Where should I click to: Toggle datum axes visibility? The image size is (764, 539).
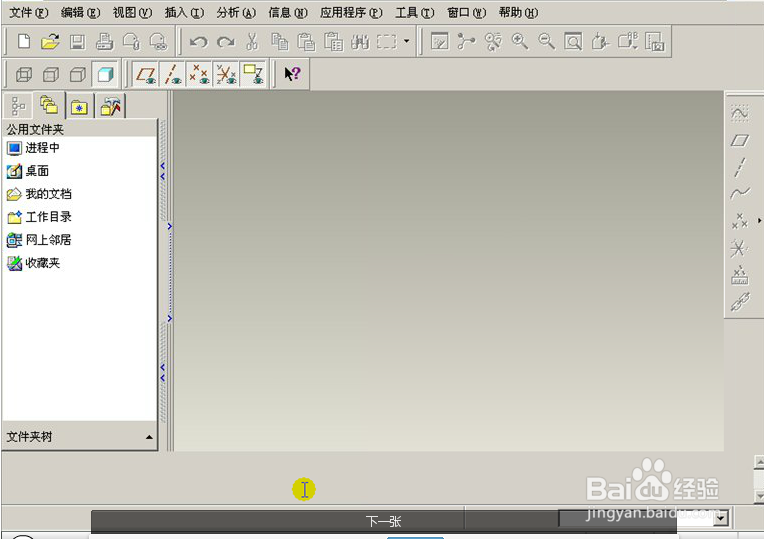pos(172,75)
